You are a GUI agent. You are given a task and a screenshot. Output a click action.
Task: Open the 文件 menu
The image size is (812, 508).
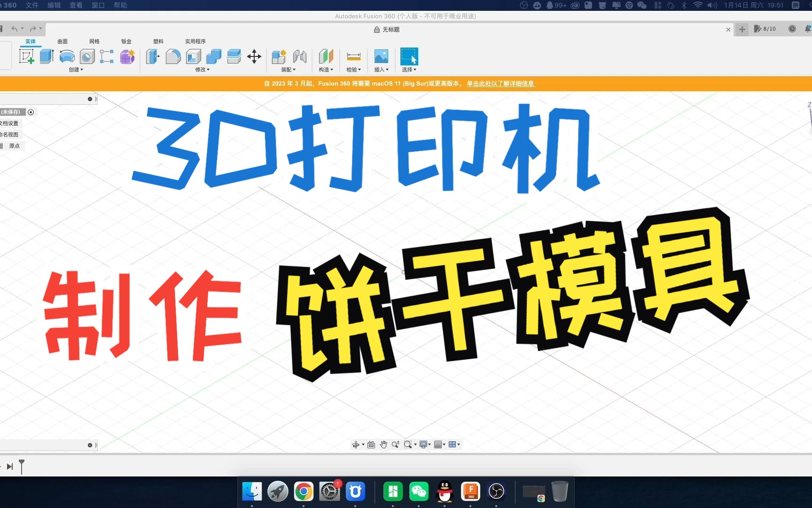[x=32, y=5]
